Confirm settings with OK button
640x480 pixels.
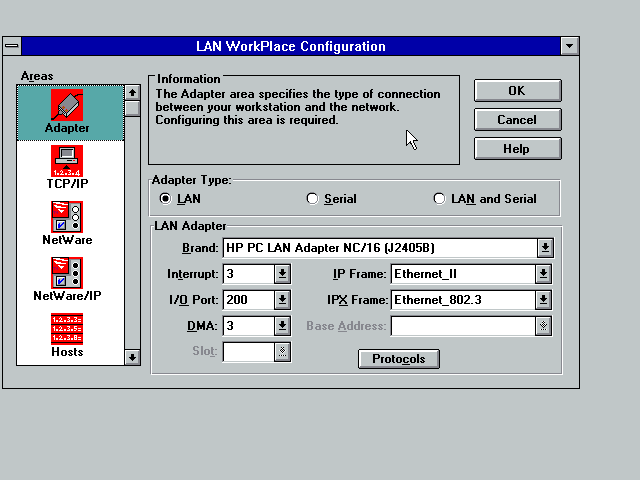[518, 91]
